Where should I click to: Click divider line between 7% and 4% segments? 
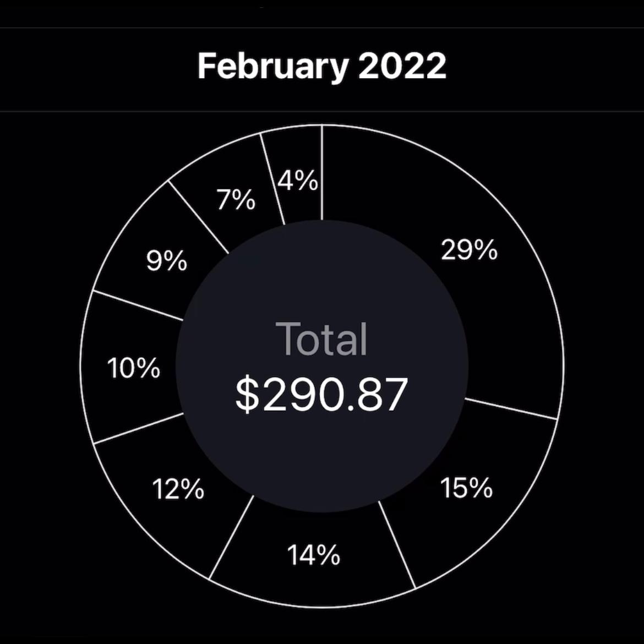[272, 179]
